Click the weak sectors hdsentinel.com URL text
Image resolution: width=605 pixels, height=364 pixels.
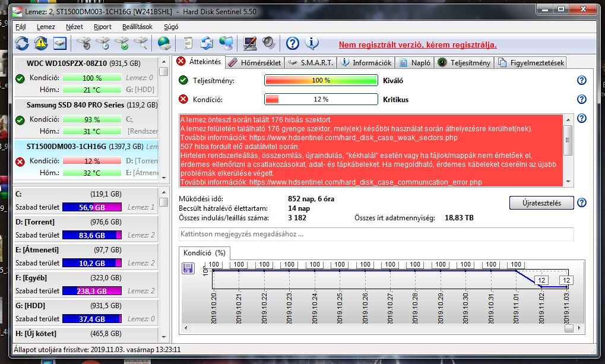coord(353,137)
